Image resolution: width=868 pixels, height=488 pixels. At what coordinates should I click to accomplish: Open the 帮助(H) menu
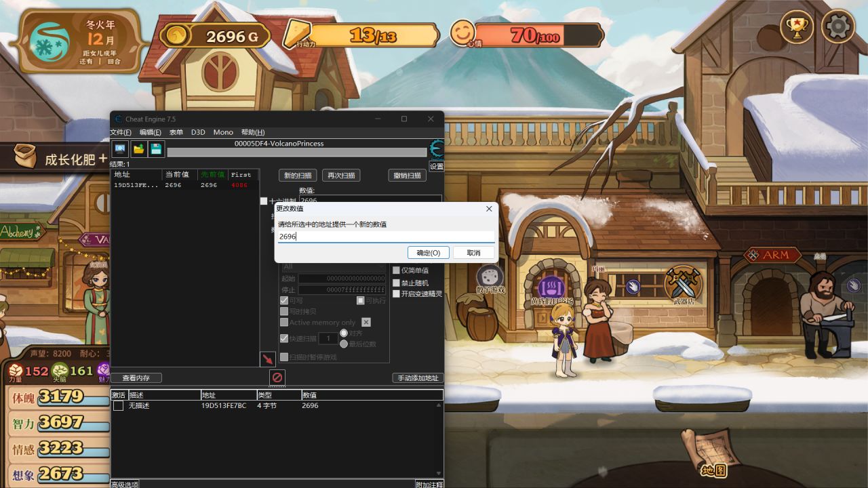click(x=253, y=132)
